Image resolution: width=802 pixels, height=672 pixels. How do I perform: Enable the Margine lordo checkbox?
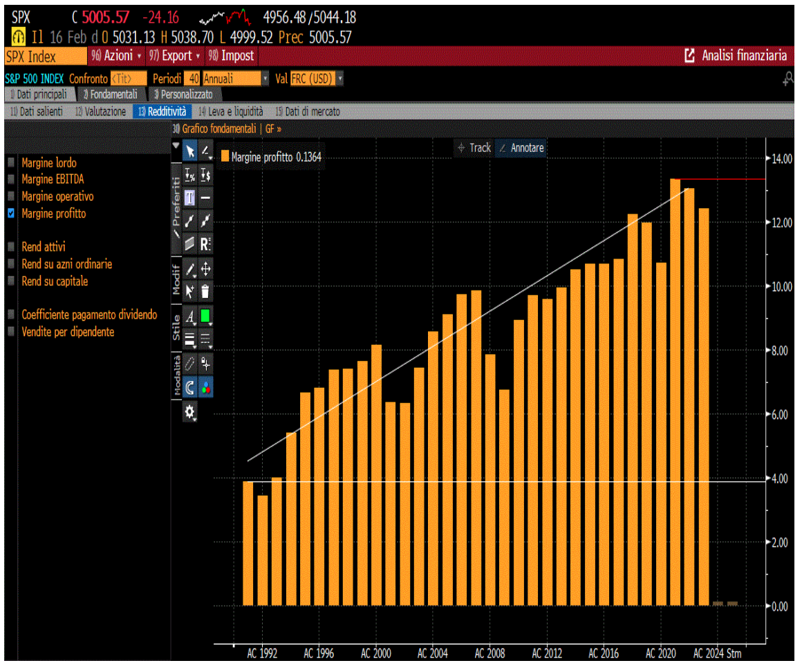11,163
